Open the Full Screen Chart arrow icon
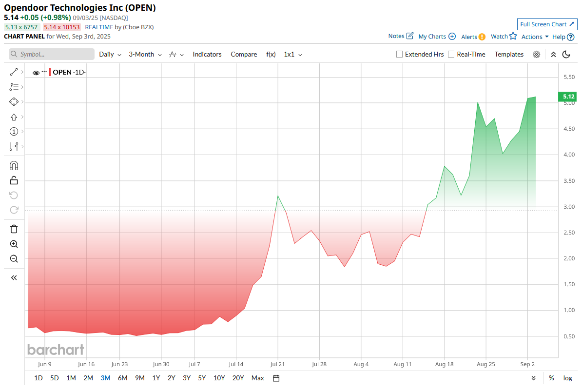 point(572,24)
